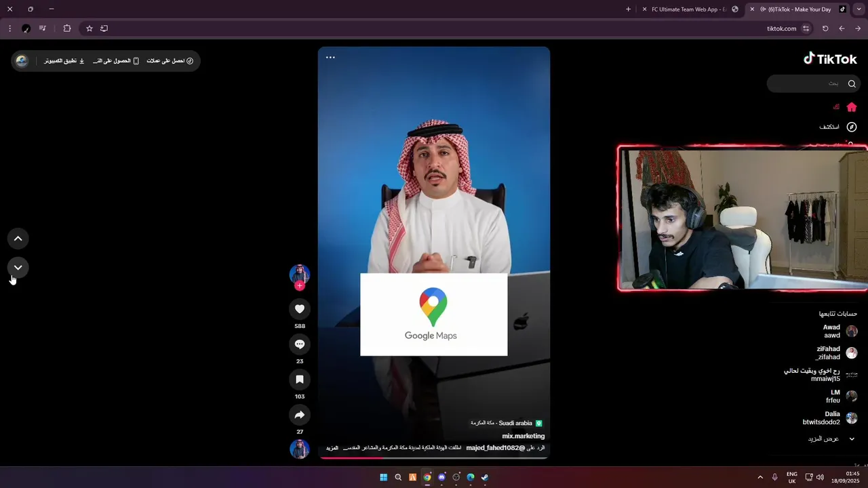Image resolution: width=868 pixels, height=488 pixels.
Task: Switch to the TikTok - Make Your Day tab
Action: coord(799,9)
